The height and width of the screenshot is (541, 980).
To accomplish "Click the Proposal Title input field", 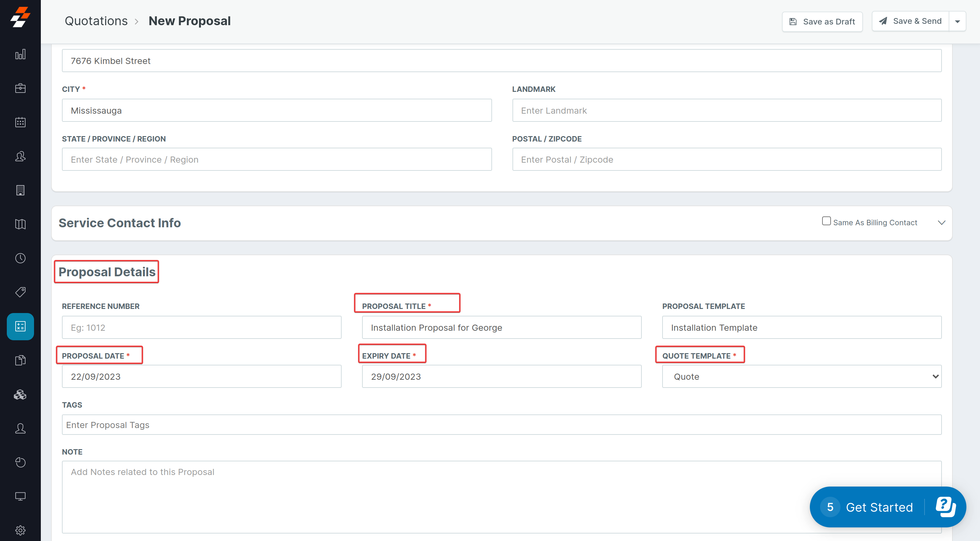I will [x=501, y=327].
